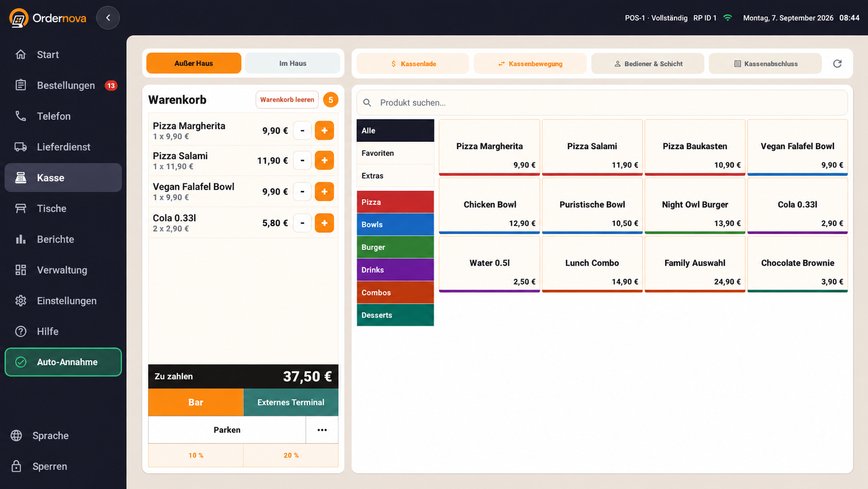Click the Ordernova logo
868x489 pixels.
(x=47, y=18)
